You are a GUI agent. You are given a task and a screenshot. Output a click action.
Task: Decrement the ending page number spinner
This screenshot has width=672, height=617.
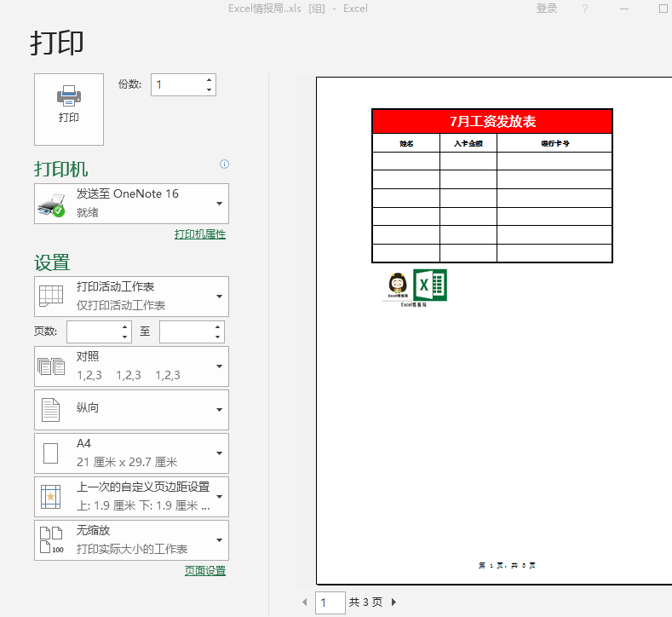coord(218,337)
